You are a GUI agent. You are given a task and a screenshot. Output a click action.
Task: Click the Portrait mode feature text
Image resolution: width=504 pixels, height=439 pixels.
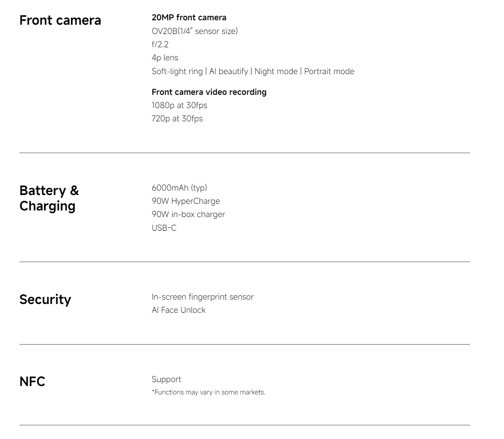[x=329, y=71]
